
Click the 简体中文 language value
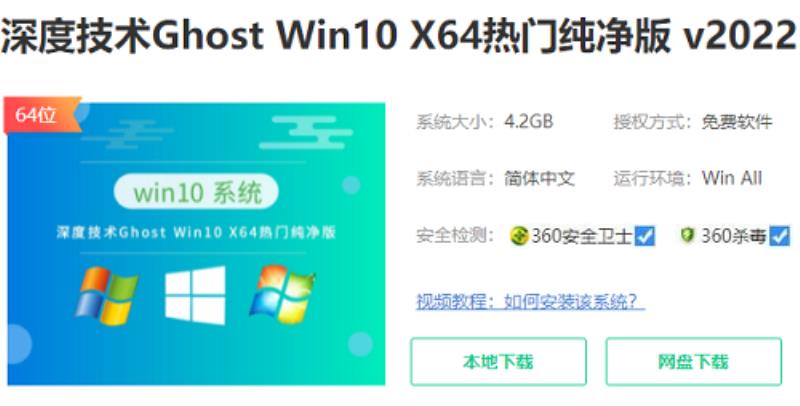pos(539,179)
